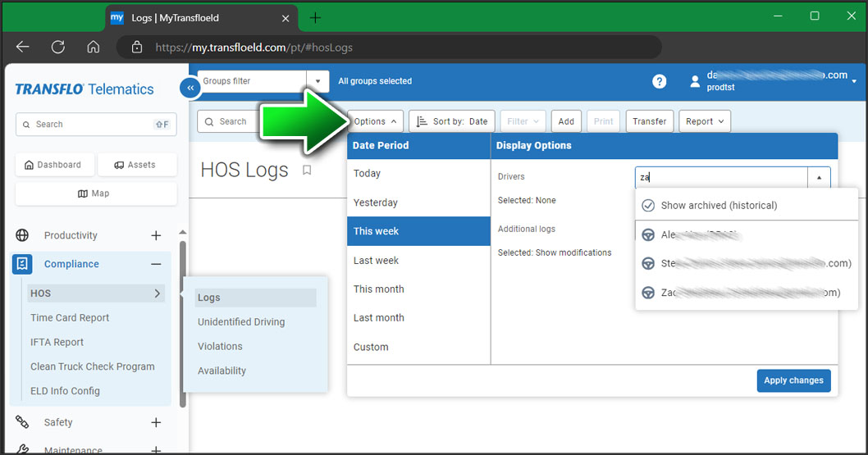Toggle Show archived (historical) option

747,205
